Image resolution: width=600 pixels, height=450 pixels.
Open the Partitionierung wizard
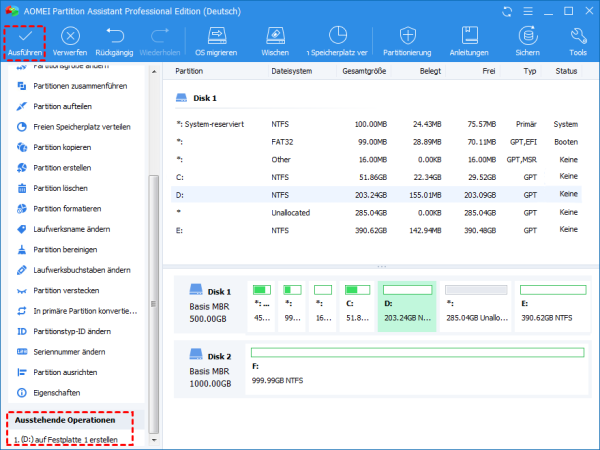(x=407, y=42)
